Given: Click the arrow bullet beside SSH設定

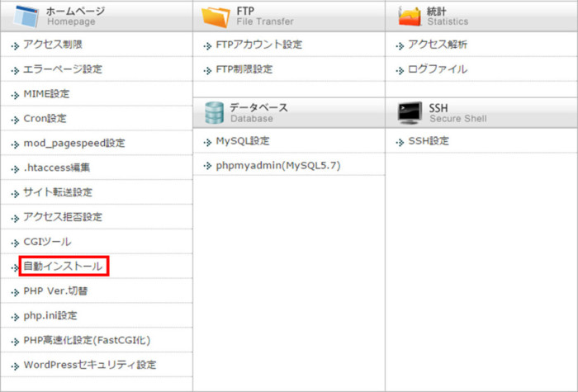Looking at the screenshot, I should [400, 142].
